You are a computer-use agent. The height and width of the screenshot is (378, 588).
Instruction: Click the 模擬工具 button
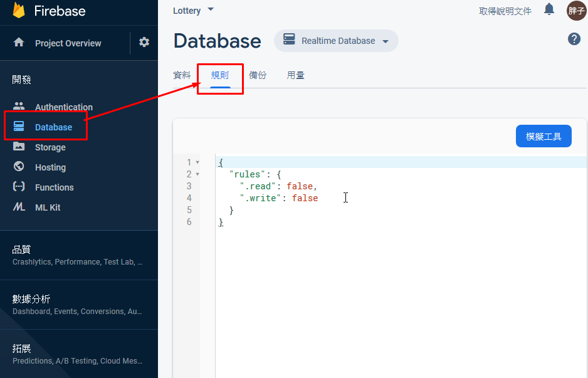tap(543, 136)
